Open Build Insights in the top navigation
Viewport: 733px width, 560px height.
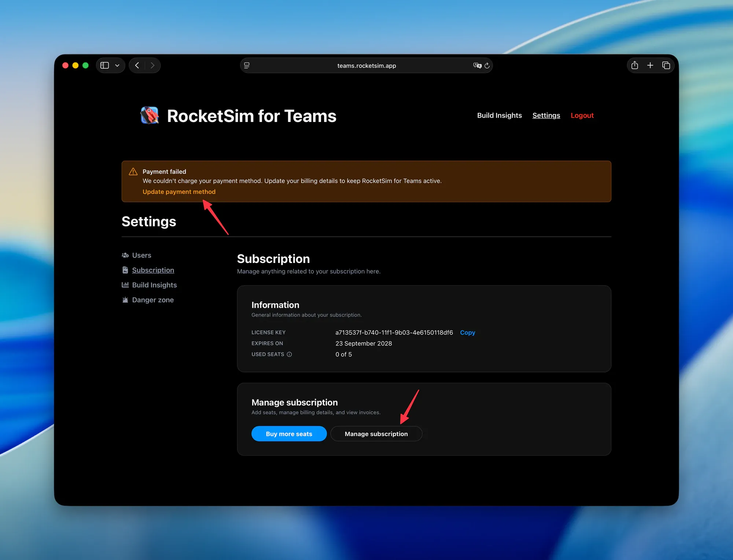point(499,115)
